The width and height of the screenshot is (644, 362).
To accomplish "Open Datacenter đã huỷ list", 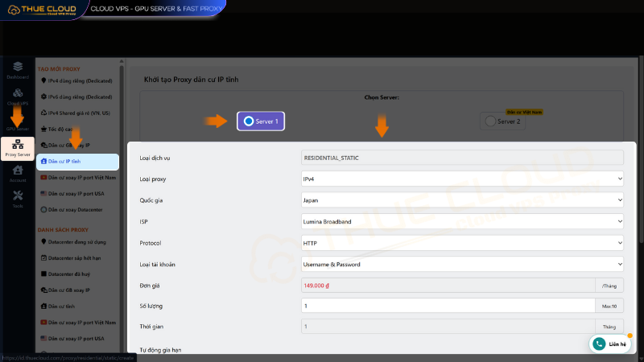I will point(66,274).
